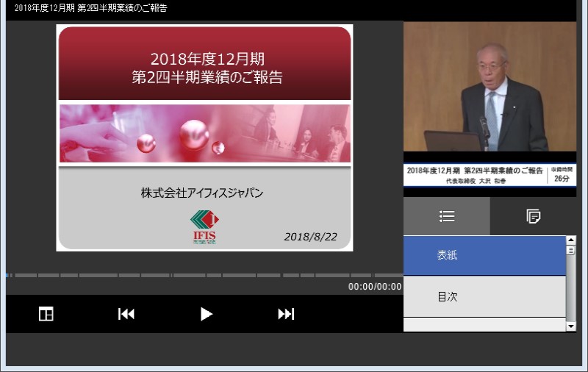
Task: Click the chapter list scrollbar thumb
Action: point(571,250)
